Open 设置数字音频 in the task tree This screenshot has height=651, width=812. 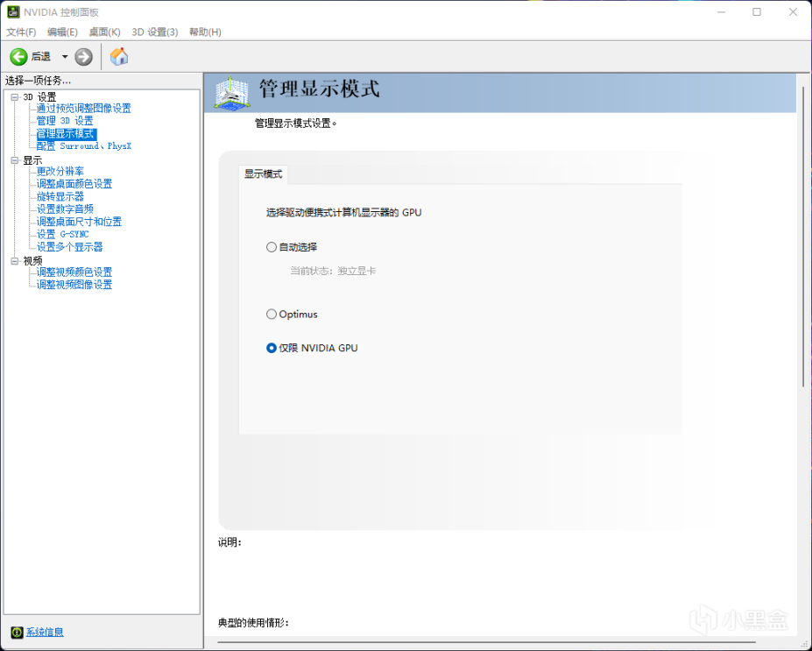(x=65, y=209)
